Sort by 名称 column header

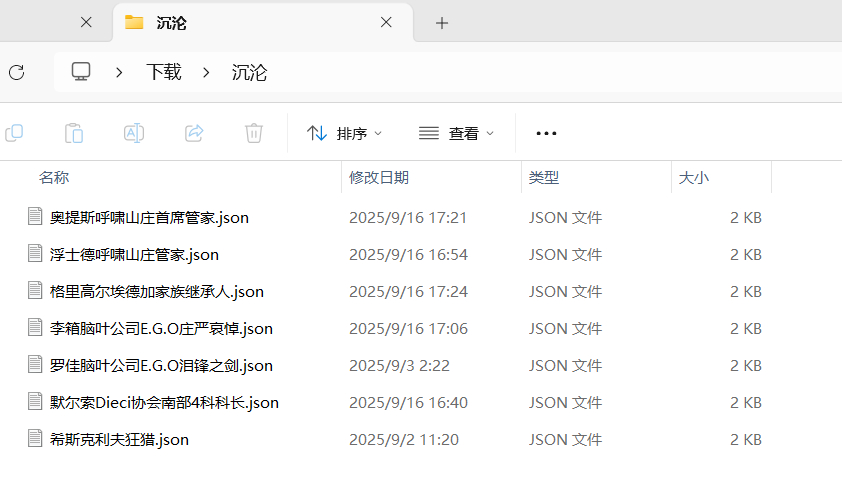[54, 178]
